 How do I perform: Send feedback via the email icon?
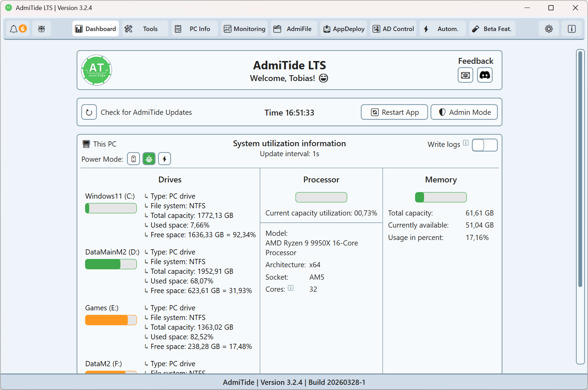(465, 75)
